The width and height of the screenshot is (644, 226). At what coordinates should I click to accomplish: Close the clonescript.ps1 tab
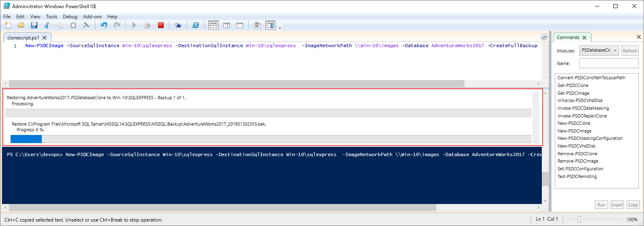tap(45, 38)
